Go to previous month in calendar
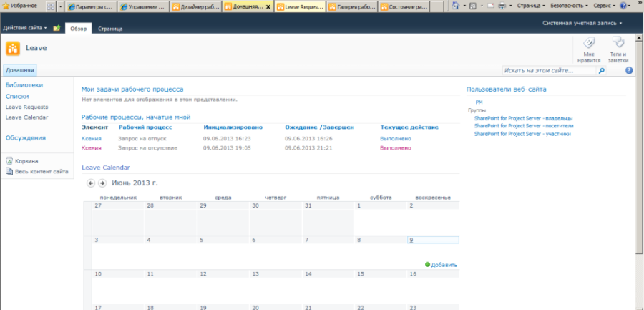Image resolution: width=644 pixels, height=310 pixels. 91,183
